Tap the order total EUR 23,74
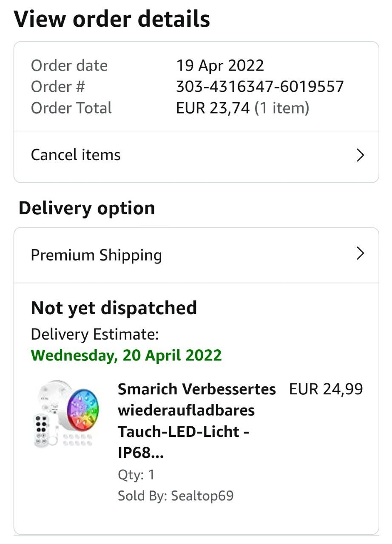The width and height of the screenshot is (392, 544). [213, 108]
